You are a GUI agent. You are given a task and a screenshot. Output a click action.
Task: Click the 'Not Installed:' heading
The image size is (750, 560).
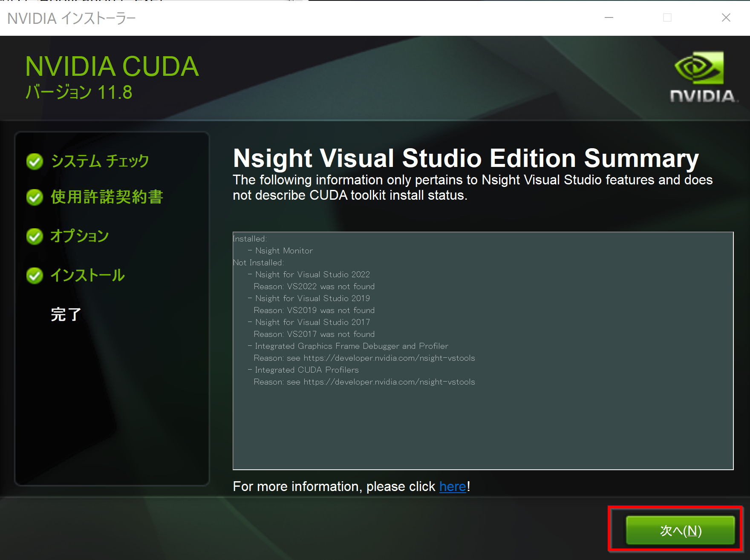coord(259,263)
